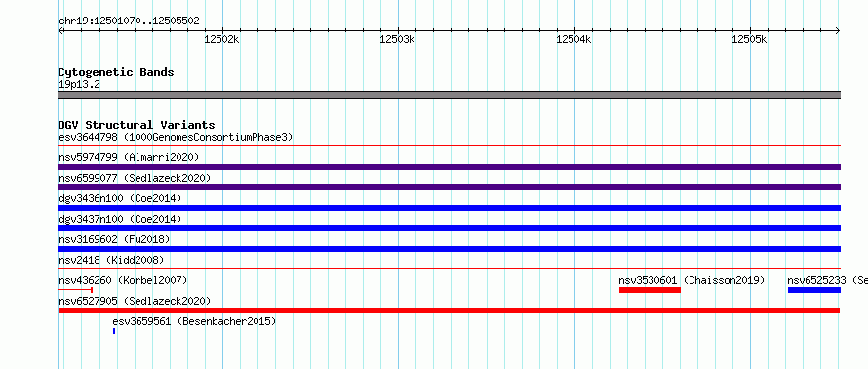
Task: Click the esv3644798 (1000GenomesConsortiumPhase3) label
Action: 176,137
